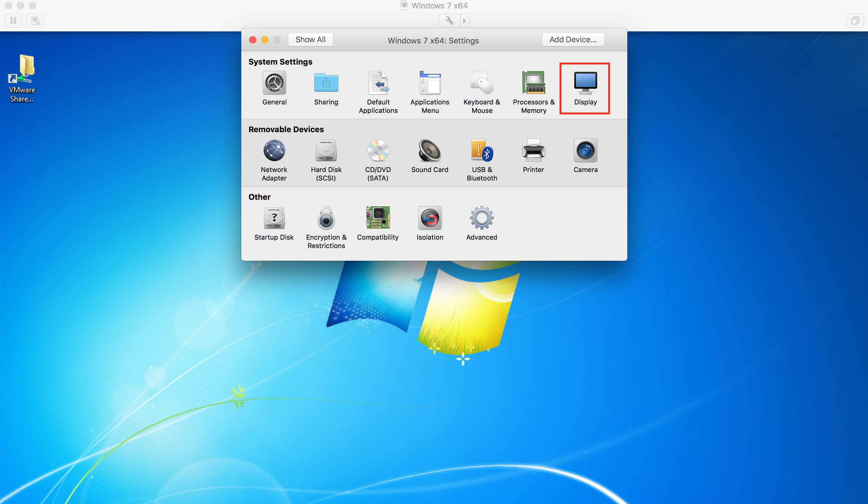
Task: Open Advanced gear settings
Action: click(x=482, y=218)
